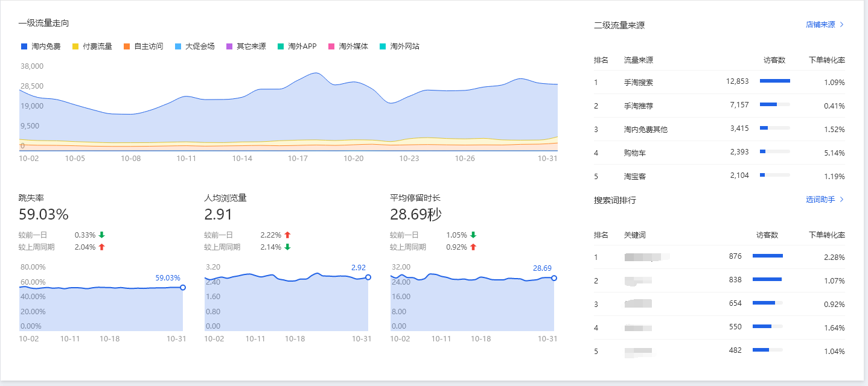The height and width of the screenshot is (386, 868).
Task: Click the red up arrow for 平均停留时长 weekly change
Action: coord(473,247)
